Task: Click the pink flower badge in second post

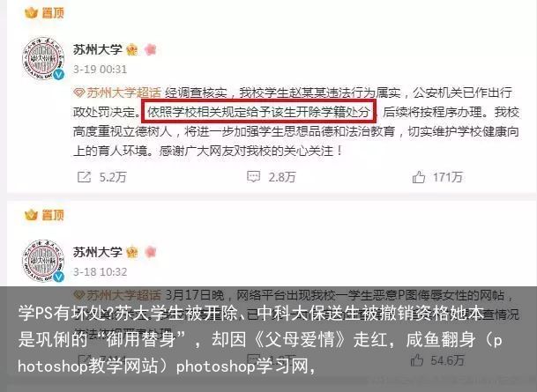Action: point(150,252)
